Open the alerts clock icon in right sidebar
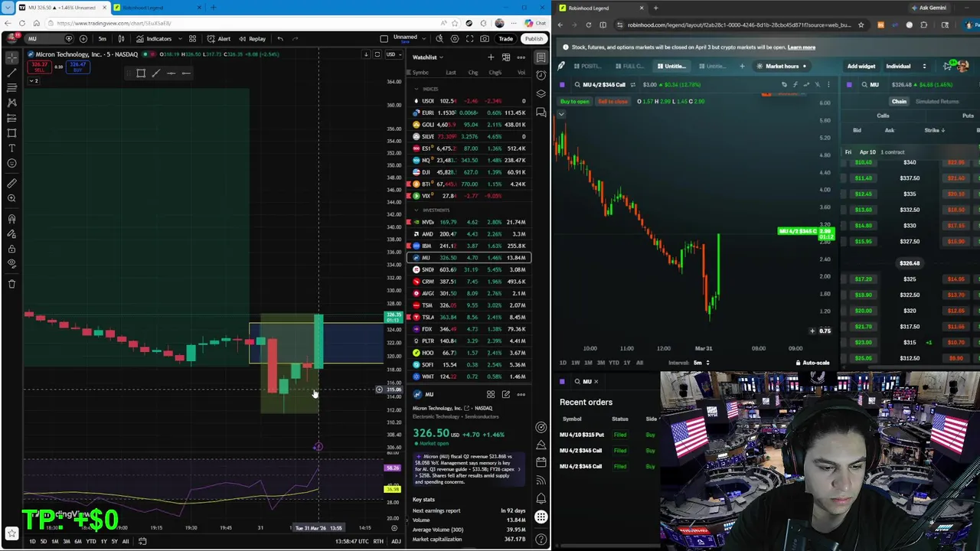The height and width of the screenshot is (551, 980). (x=541, y=75)
